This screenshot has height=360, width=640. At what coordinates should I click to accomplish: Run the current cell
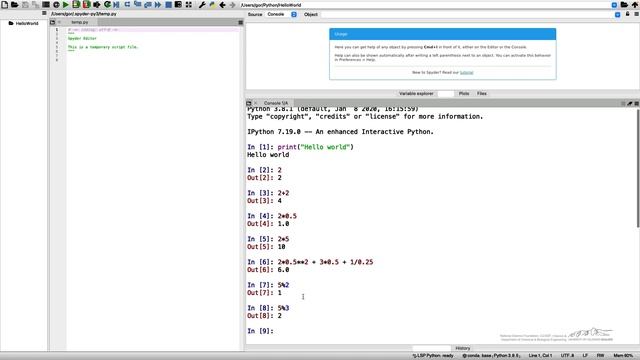click(x=76, y=5)
